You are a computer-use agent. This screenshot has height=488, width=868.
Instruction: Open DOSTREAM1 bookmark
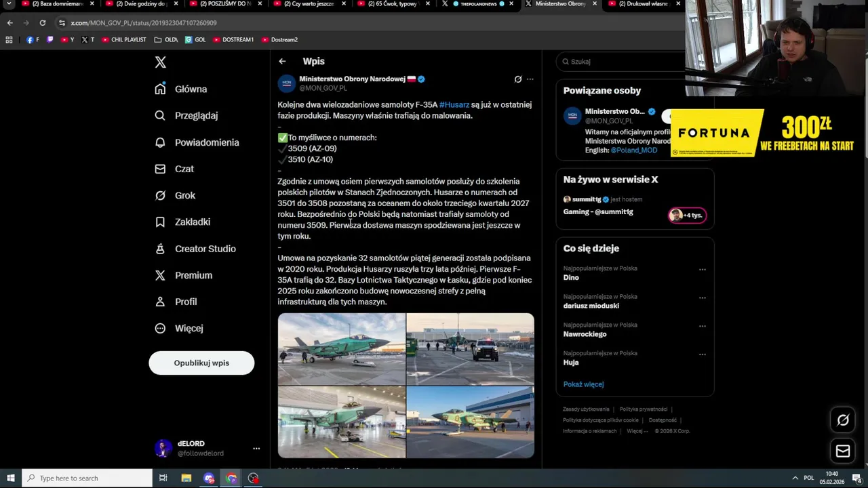pos(233,40)
